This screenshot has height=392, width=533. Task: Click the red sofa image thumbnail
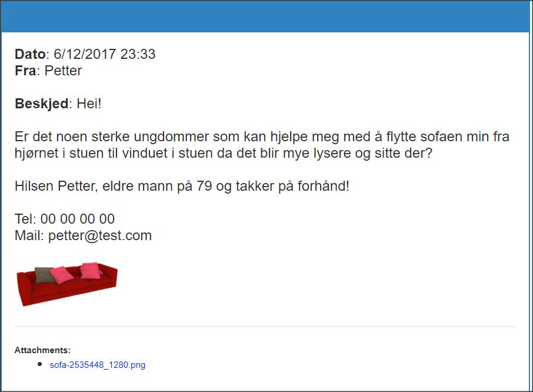pos(67,284)
